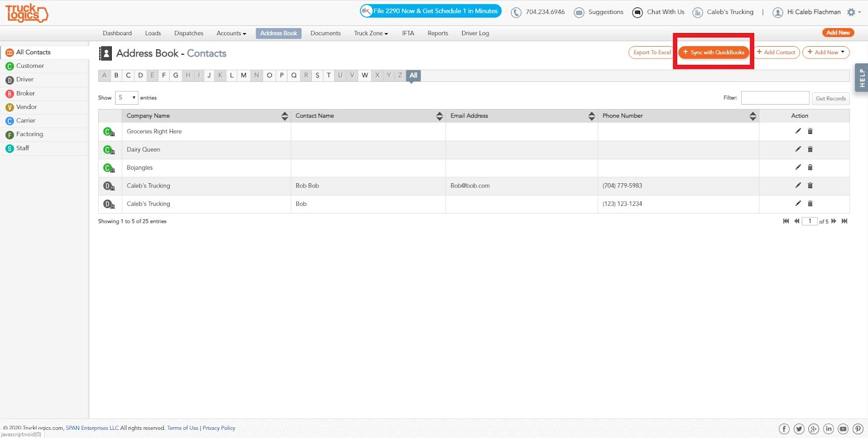Expand the Truck Zone menu

[x=371, y=34]
